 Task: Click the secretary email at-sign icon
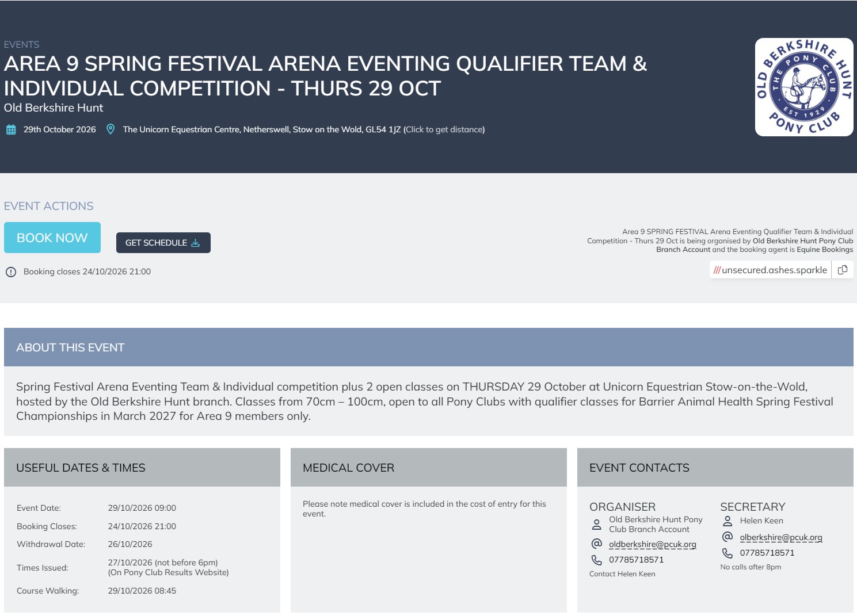[x=728, y=537]
